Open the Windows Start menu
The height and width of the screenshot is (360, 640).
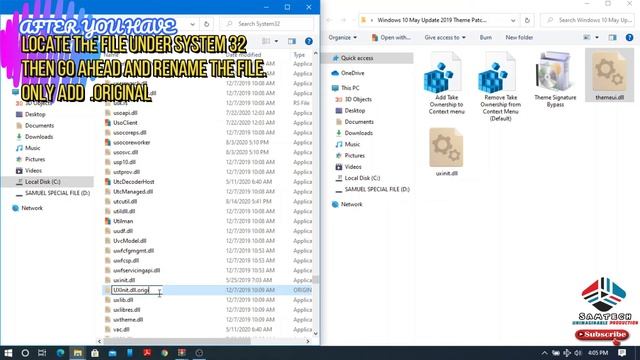coord(8,353)
